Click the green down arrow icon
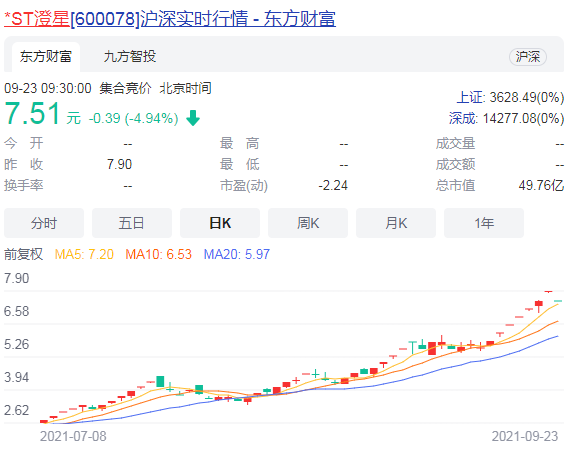This screenshot has height=449, width=574. pyautogui.click(x=193, y=118)
